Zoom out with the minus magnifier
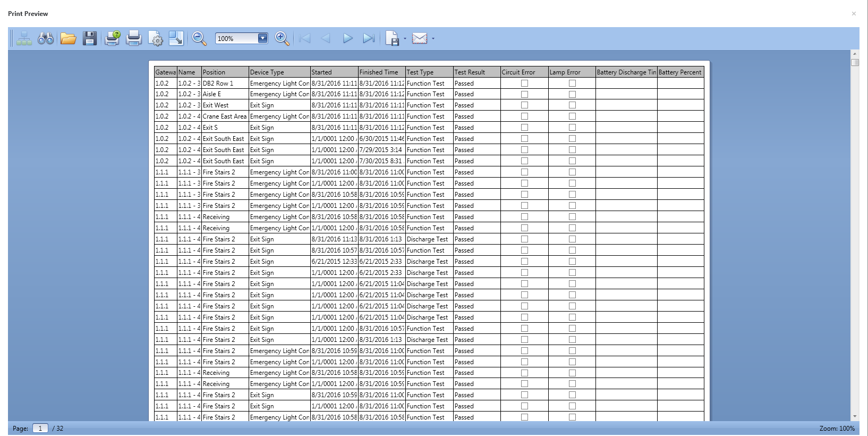Screen dimensions: 868x436 199,38
